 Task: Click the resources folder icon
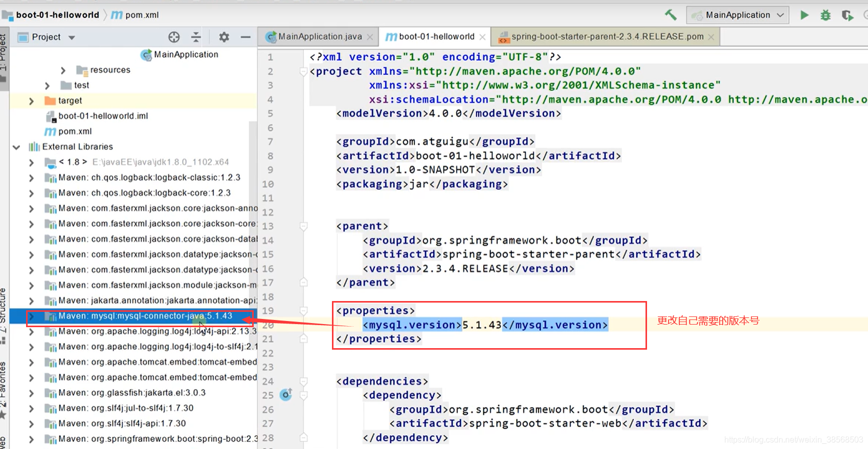[x=82, y=70]
